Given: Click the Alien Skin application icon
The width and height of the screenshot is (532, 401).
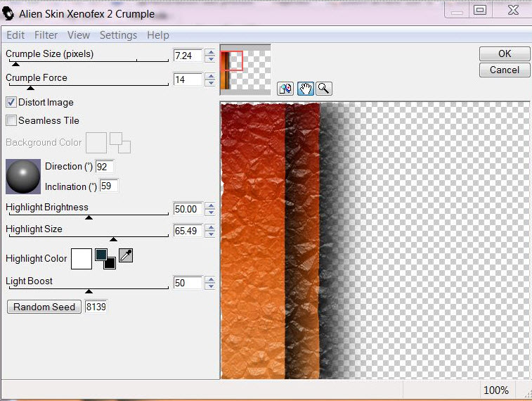Looking at the screenshot, I should pyautogui.click(x=8, y=13).
